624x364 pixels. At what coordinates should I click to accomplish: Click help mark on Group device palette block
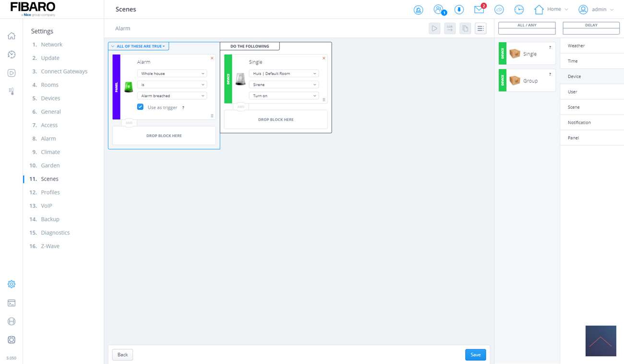(550, 74)
